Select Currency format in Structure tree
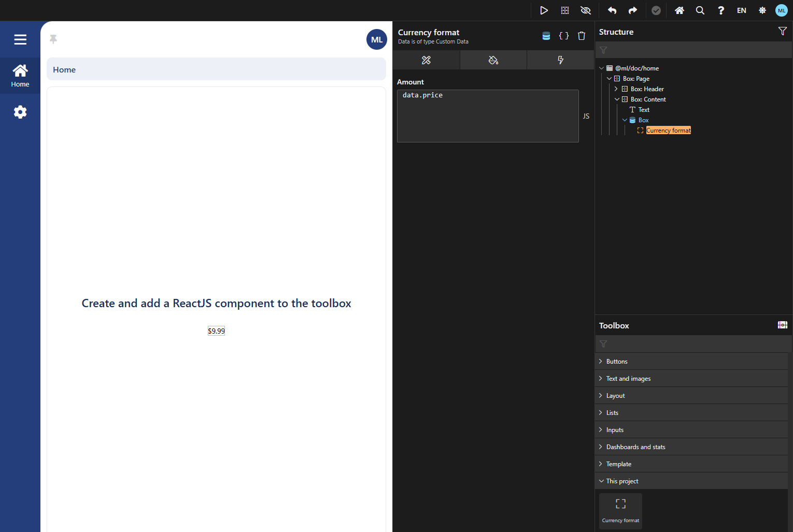Screen dimensions: 793x532 coord(668,131)
